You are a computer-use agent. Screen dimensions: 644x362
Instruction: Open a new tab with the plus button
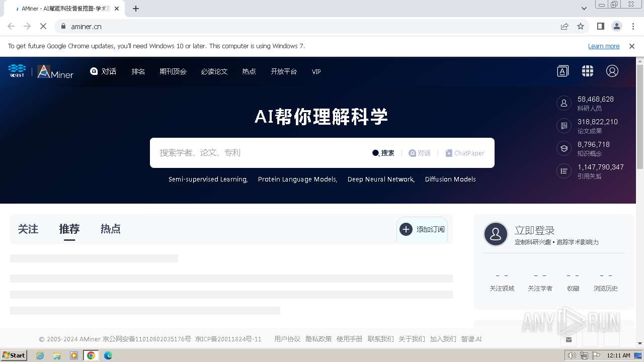[x=136, y=9]
